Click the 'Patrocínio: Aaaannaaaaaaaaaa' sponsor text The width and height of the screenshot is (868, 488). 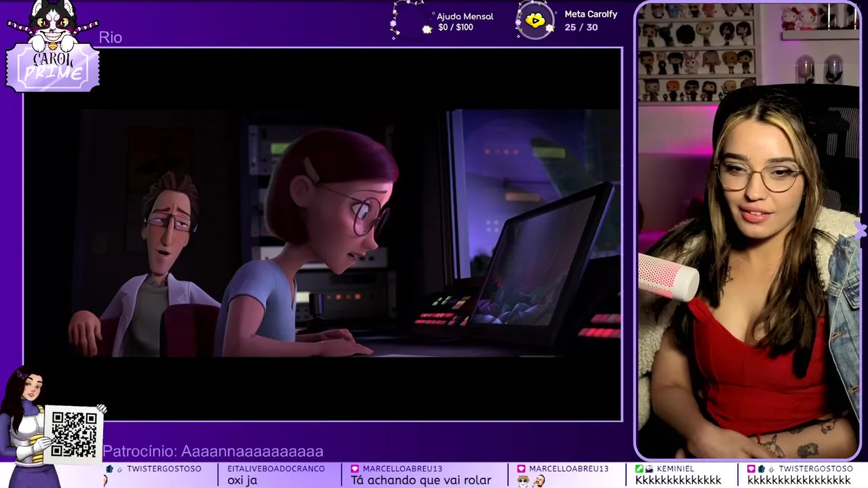point(213,451)
